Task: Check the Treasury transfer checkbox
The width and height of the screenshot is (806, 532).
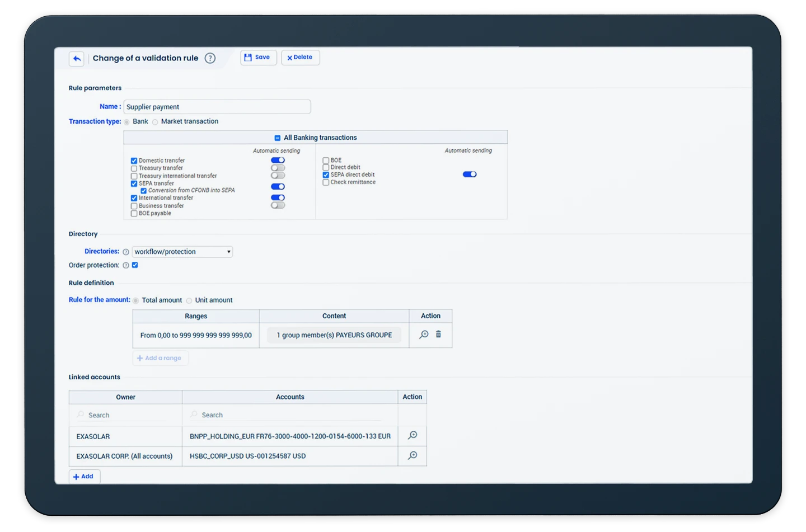Action: (134, 168)
